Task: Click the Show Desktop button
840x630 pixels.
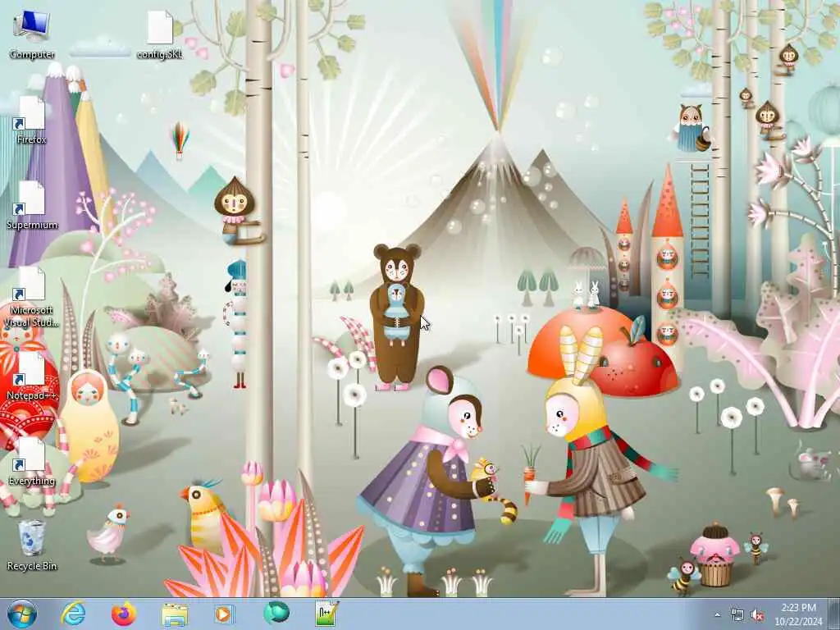Action: click(x=834, y=614)
